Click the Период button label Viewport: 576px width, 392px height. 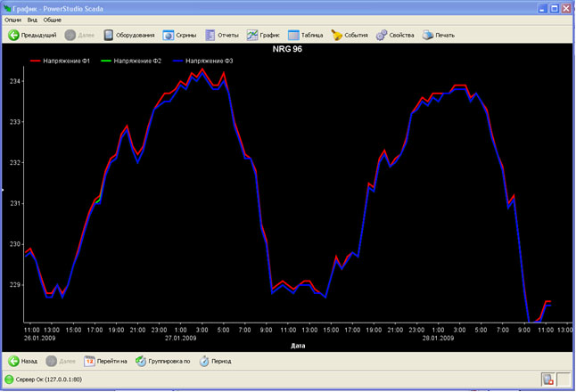click(221, 361)
